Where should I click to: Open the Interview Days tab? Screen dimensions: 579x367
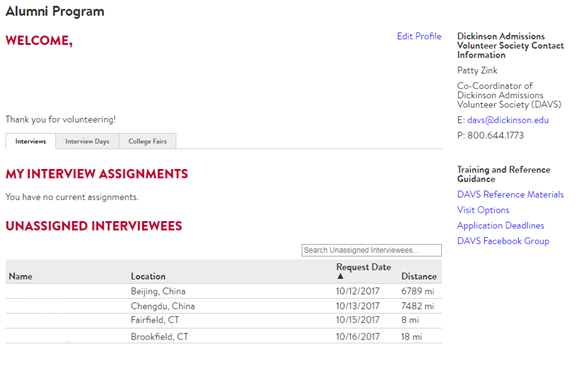click(x=87, y=141)
